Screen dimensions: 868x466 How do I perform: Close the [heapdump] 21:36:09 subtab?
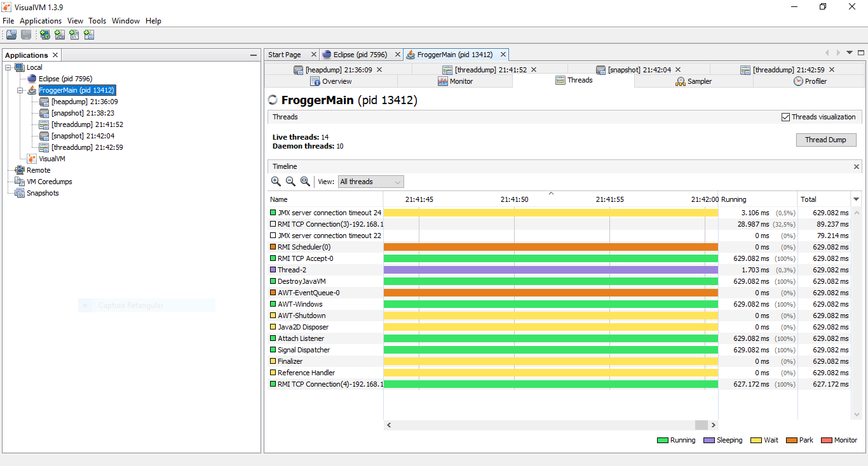coord(379,70)
